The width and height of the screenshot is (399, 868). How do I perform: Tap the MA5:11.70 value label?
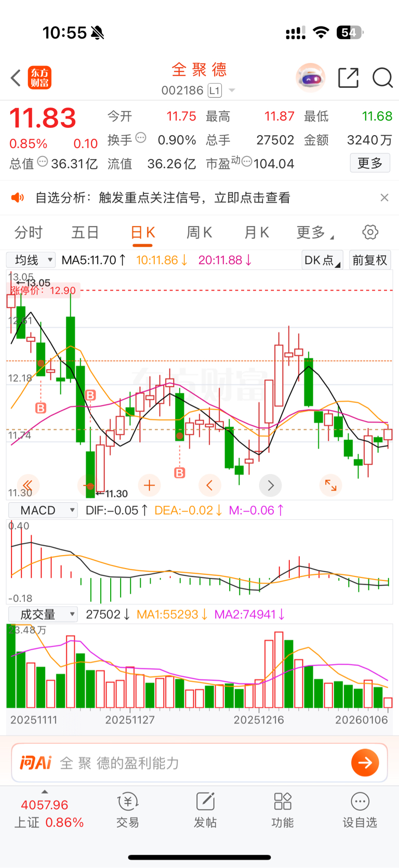[x=94, y=260]
